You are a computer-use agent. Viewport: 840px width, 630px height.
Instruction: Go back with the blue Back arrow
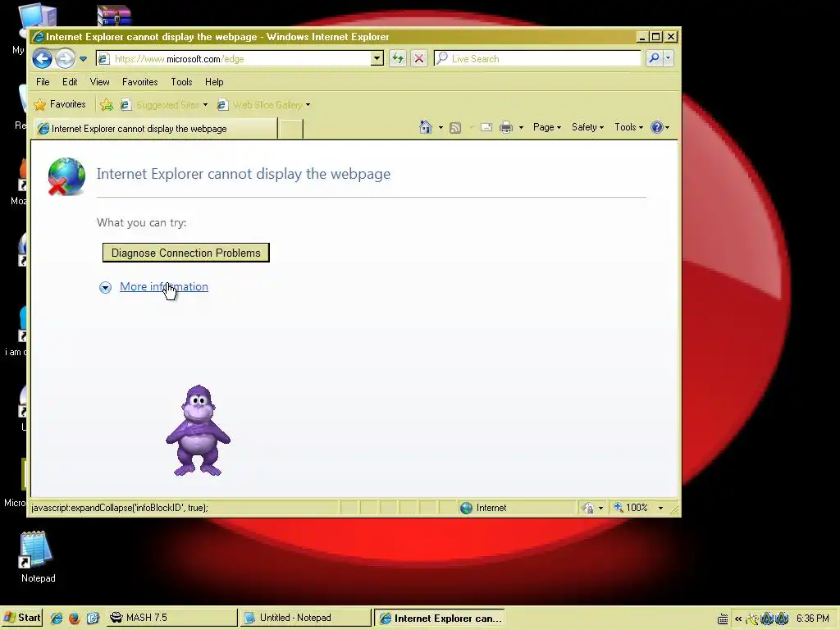pyautogui.click(x=42, y=58)
